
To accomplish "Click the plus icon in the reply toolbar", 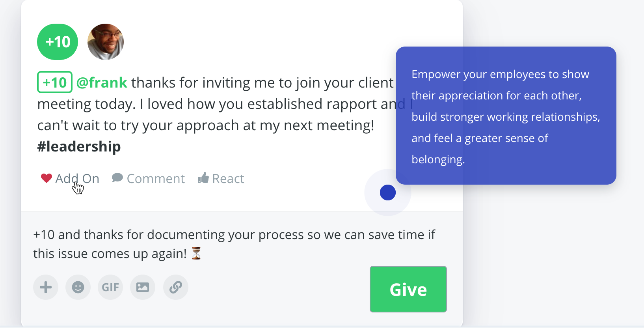I will coord(46,287).
